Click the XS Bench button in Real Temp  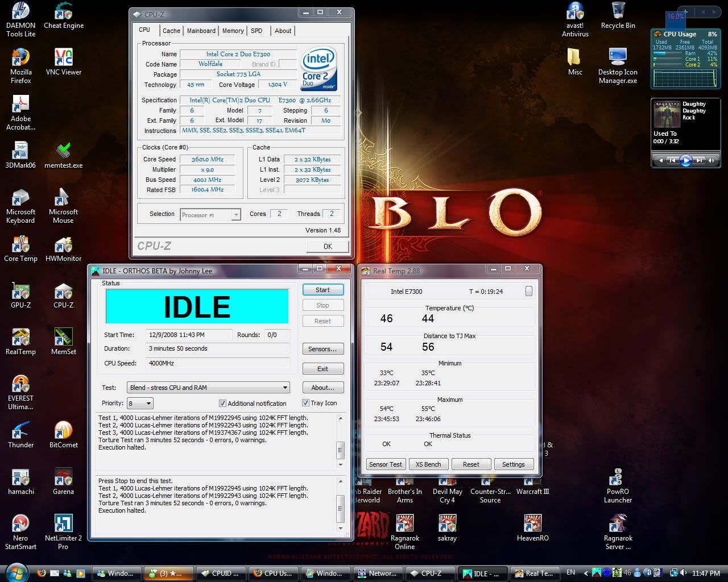pos(428,464)
